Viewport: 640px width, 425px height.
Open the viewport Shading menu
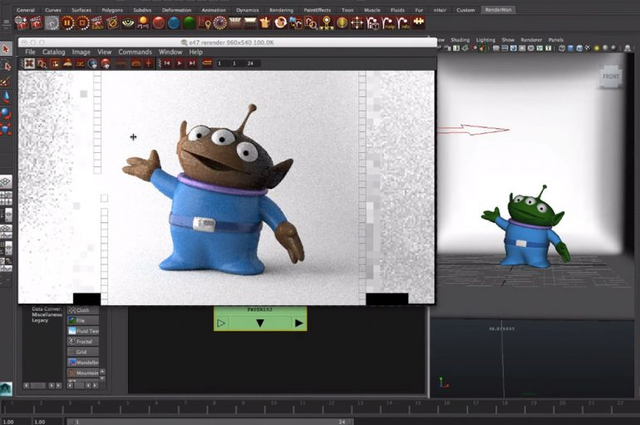click(460, 40)
